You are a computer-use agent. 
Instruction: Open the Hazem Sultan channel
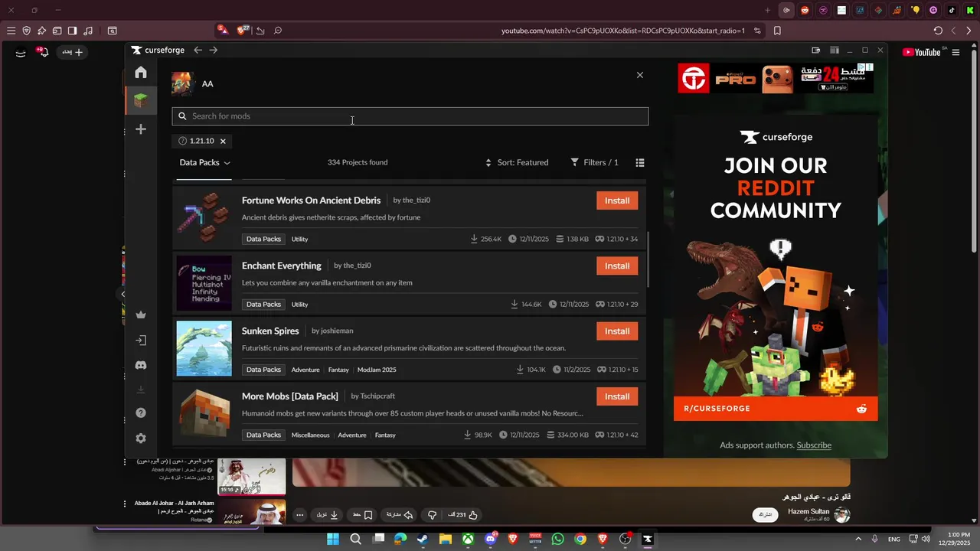pos(808,511)
